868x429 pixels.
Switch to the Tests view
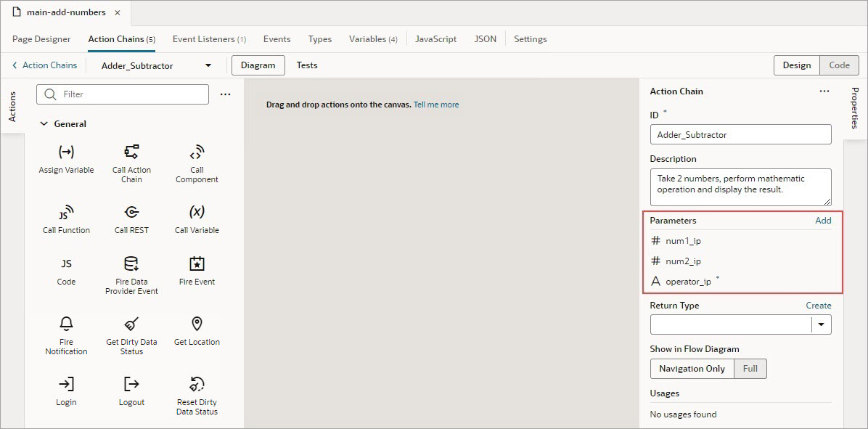(307, 65)
